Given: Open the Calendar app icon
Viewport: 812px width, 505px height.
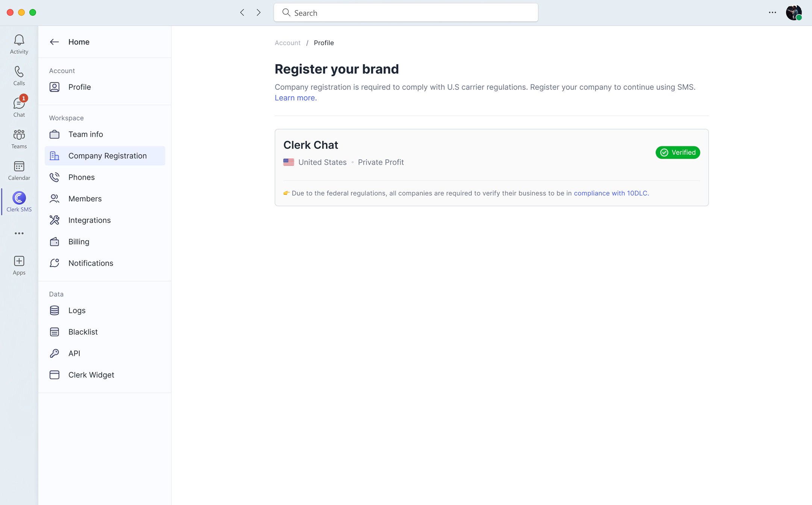Looking at the screenshot, I should coord(19,170).
